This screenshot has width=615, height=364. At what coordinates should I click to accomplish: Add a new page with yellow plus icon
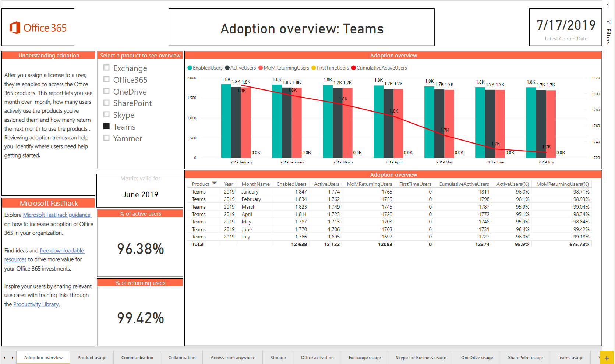pyautogui.click(x=607, y=357)
